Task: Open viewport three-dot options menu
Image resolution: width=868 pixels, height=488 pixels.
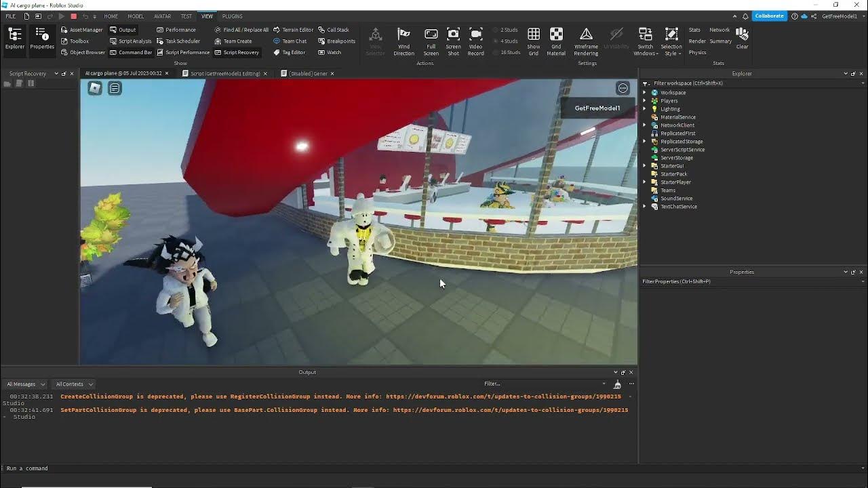Action: (x=623, y=88)
